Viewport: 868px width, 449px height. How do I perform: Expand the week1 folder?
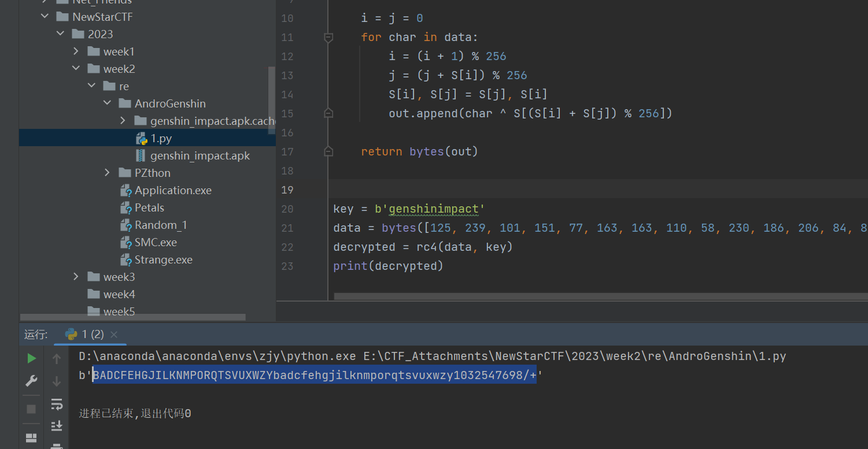click(x=76, y=51)
